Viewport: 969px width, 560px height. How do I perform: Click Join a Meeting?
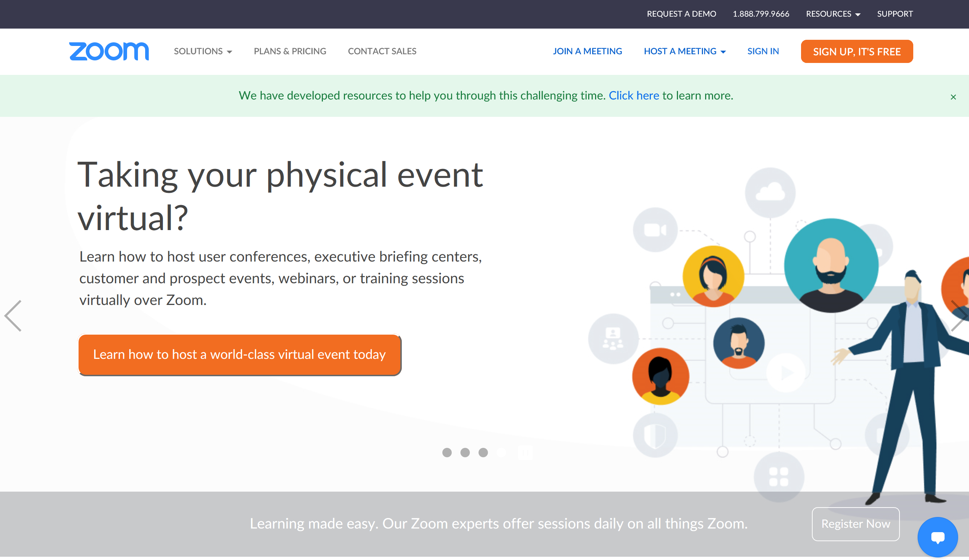(x=587, y=51)
